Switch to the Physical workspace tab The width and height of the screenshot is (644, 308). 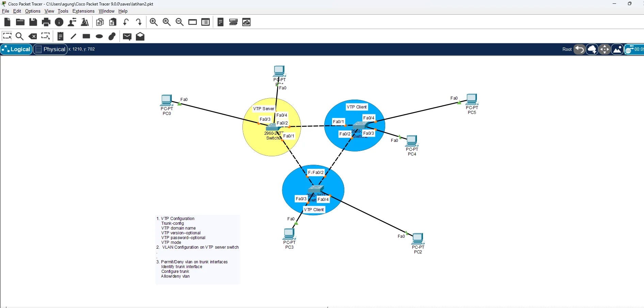tap(50, 49)
